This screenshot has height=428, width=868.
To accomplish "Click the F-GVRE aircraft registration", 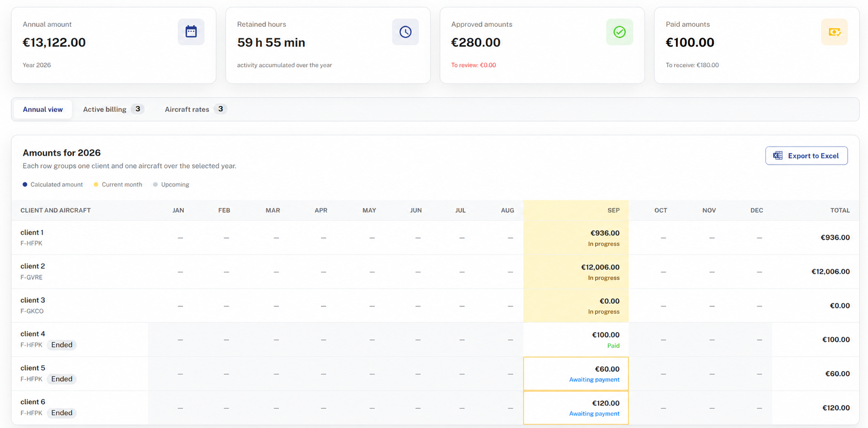I will pyautogui.click(x=31, y=277).
